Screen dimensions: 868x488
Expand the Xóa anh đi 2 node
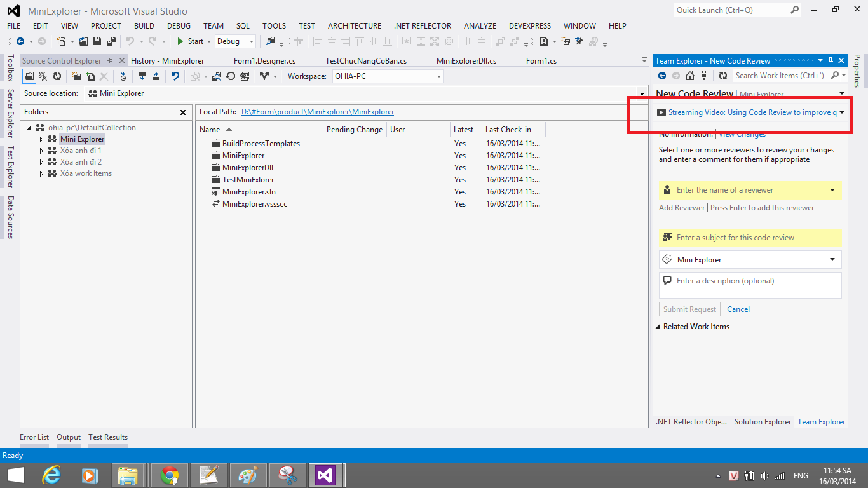point(42,162)
